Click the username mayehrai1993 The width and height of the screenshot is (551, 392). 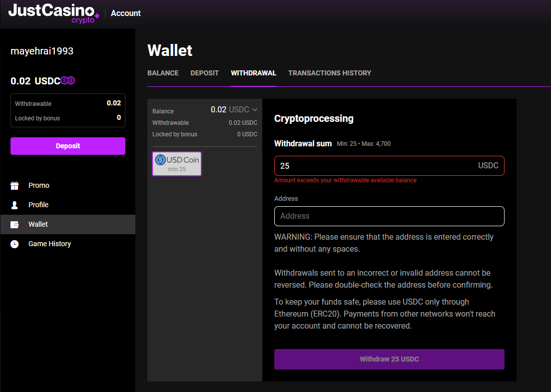[42, 51]
